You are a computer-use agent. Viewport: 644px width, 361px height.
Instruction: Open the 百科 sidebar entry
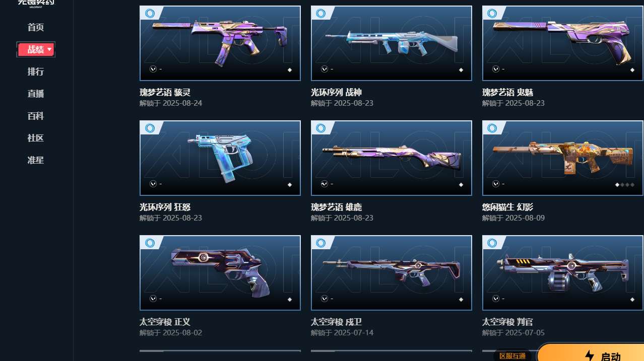point(36,116)
